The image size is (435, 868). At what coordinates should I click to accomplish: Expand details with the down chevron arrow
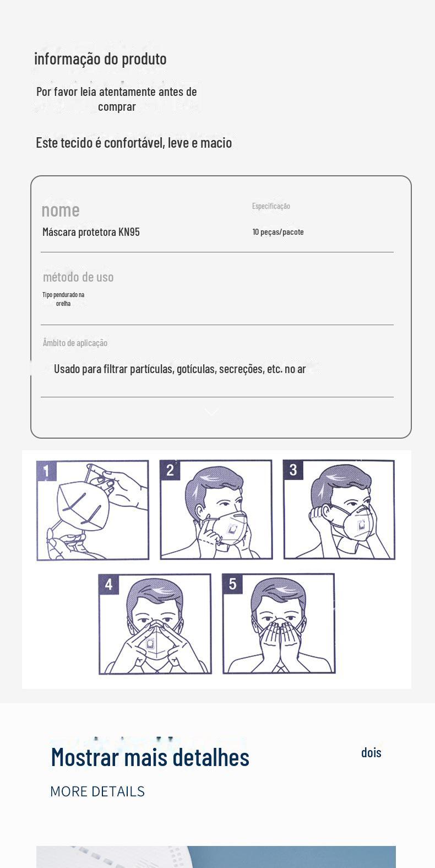pyautogui.click(x=211, y=412)
